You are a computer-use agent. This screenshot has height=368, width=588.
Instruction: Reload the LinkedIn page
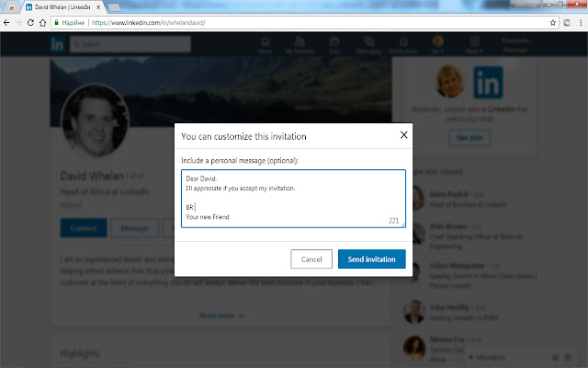[x=30, y=22]
